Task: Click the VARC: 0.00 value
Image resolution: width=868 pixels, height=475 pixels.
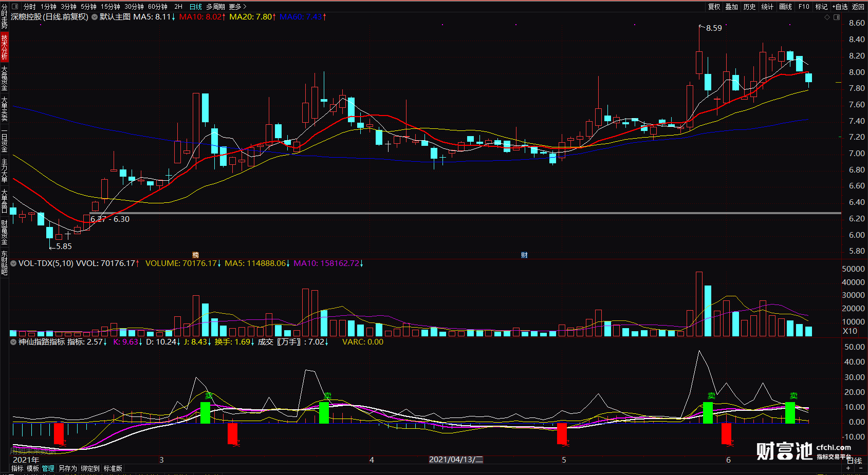Action: [x=363, y=342]
